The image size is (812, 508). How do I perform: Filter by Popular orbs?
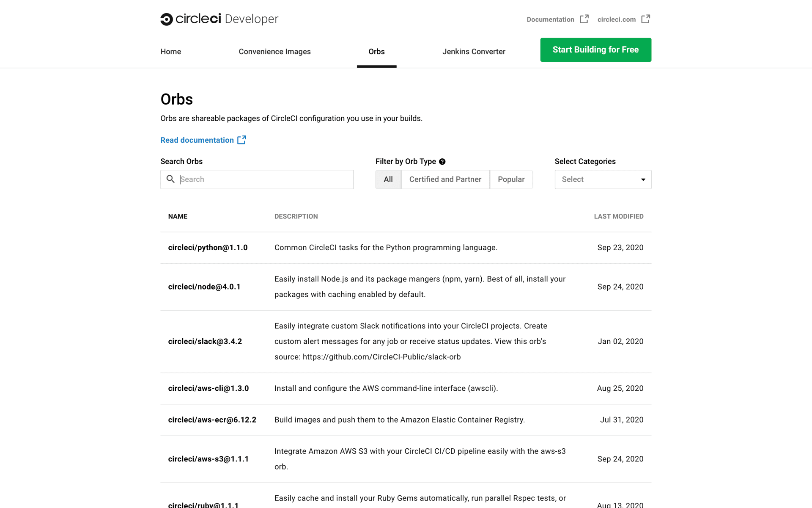[x=511, y=179]
